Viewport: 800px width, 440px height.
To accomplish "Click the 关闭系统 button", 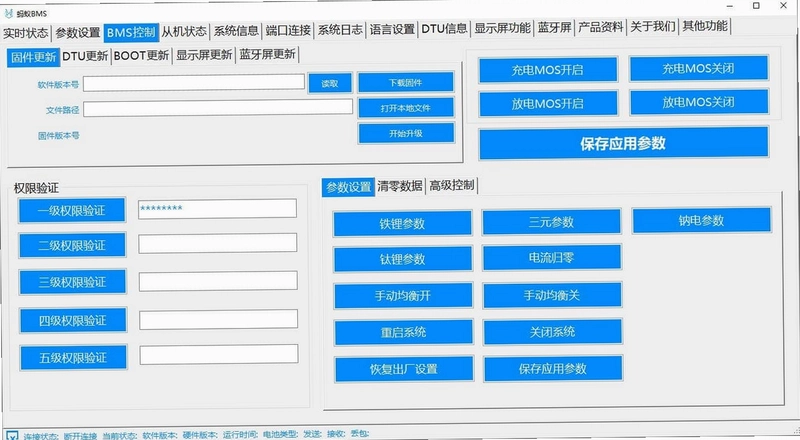I will coord(553,332).
